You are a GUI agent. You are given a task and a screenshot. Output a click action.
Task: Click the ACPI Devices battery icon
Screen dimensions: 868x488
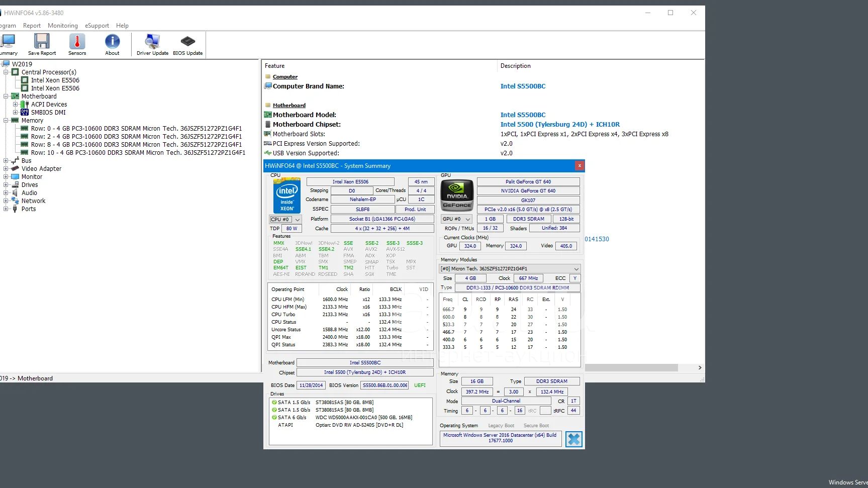coord(25,104)
